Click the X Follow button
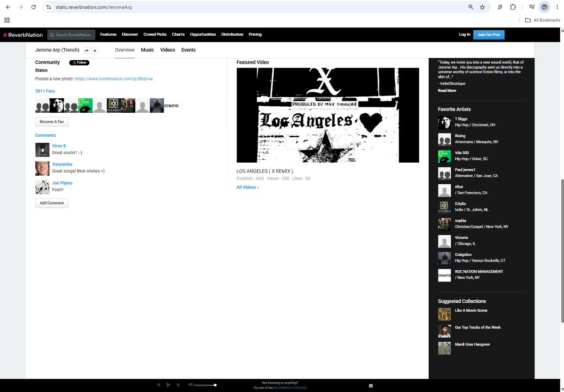 pos(79,63)
